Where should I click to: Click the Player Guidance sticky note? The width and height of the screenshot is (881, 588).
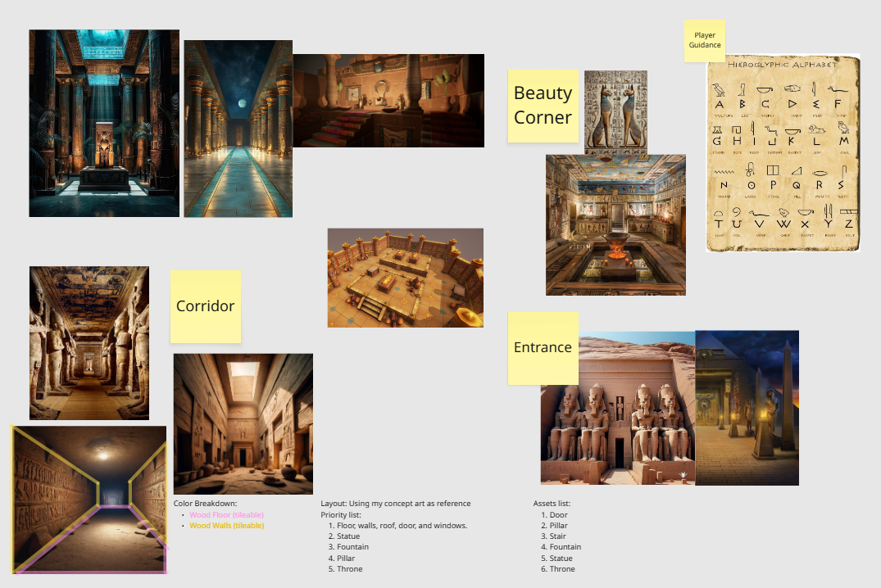tap(705, 40)
